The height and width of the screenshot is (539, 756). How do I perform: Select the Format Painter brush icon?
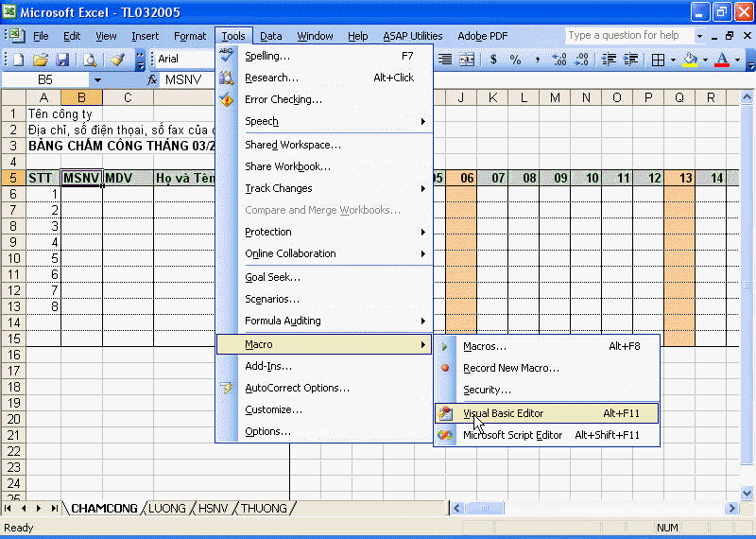click(x=117, y=60)
